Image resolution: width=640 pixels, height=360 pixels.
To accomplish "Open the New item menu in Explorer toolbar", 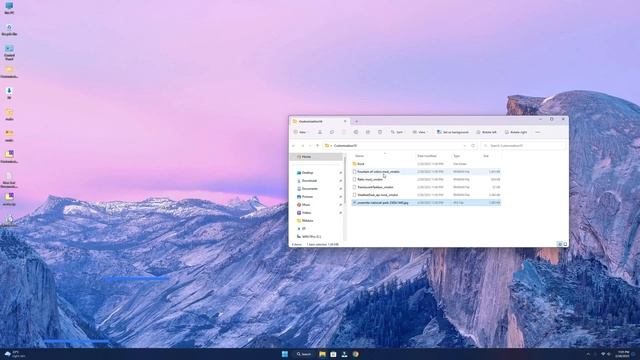I will click(x=300, y=132).
